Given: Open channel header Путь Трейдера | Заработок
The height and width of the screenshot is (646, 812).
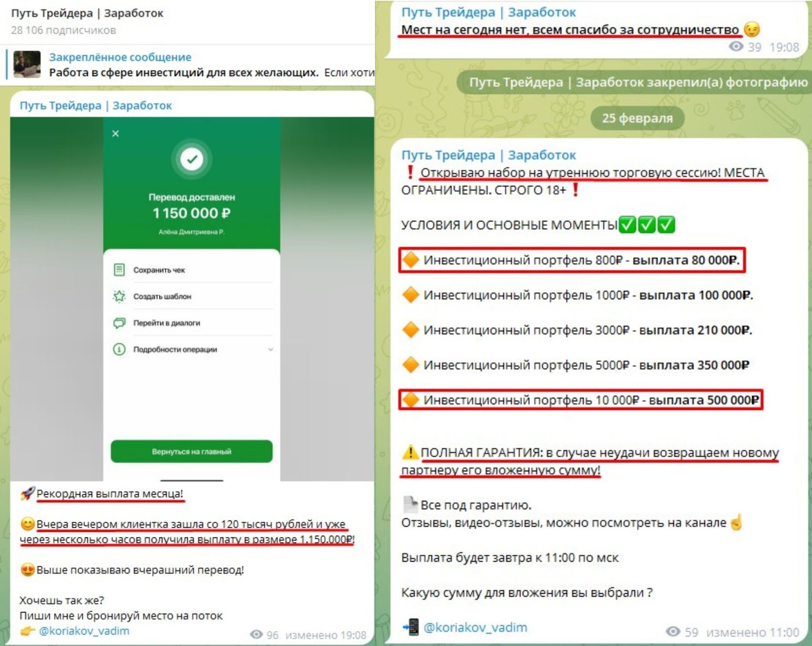Looking at the screenshot, I should point(87,13).
